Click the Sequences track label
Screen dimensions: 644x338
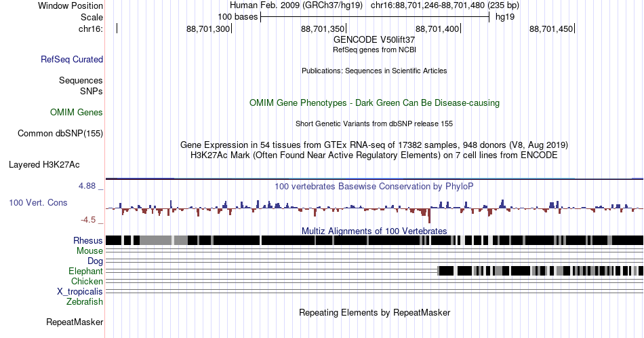(x=81, y=80)
